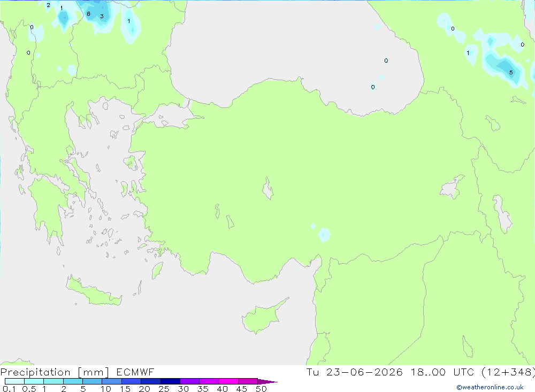Screen dimensions: 535x392
Task: Click the above-50 arrow tip of legend
Action: point(267,382)
